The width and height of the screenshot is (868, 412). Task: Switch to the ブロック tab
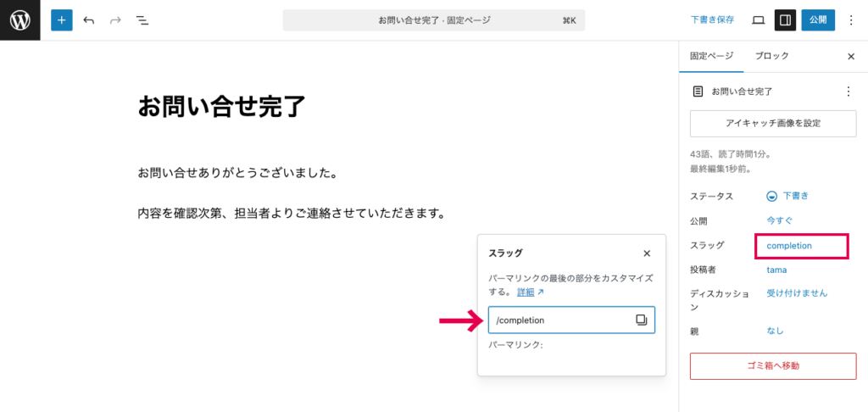(772, 56)
